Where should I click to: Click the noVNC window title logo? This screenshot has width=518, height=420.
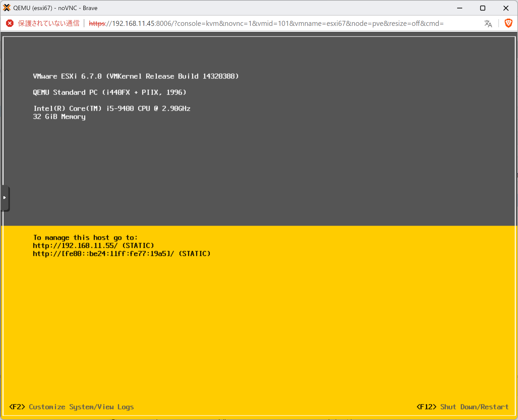coord(7,8)
